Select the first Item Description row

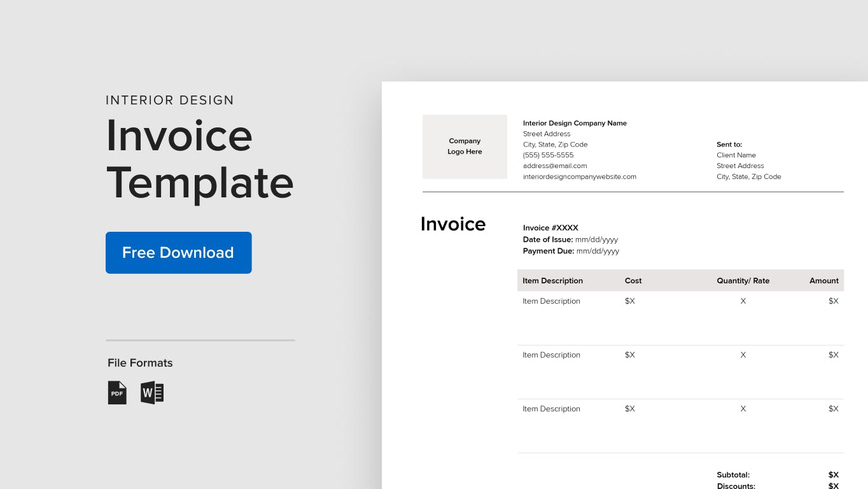click(x=551, y=301)
